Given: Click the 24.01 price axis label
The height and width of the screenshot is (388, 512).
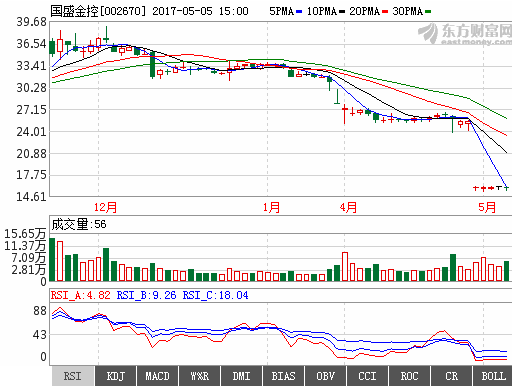Looking at the screenshot, I should (x=31, y=132).
